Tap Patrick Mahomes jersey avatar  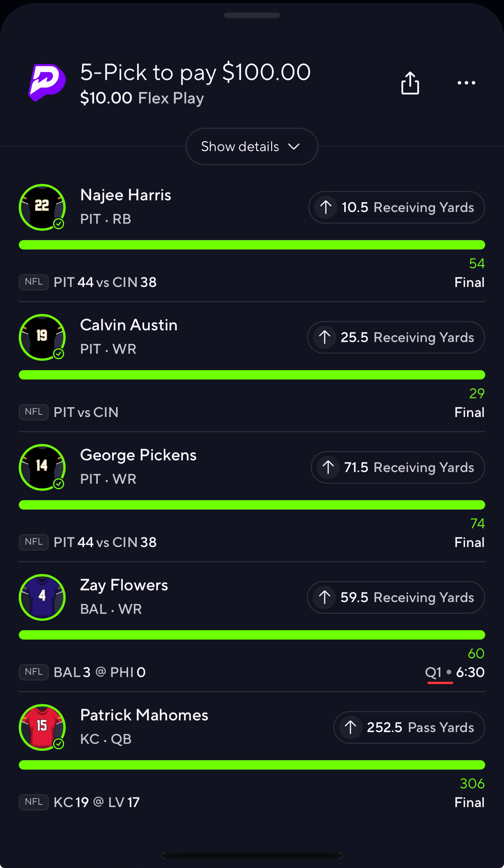click(42, 727)
